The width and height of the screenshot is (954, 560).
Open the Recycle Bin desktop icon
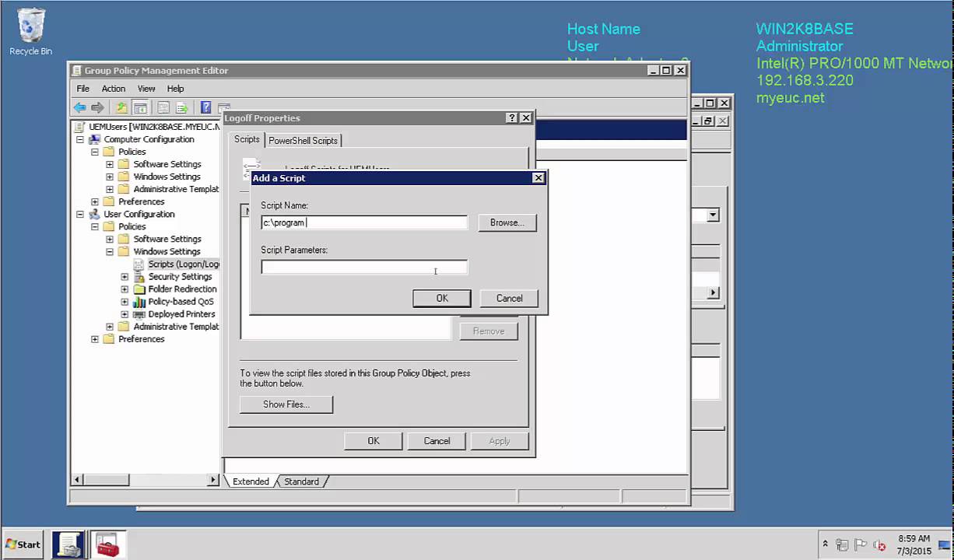coord(31,31)
